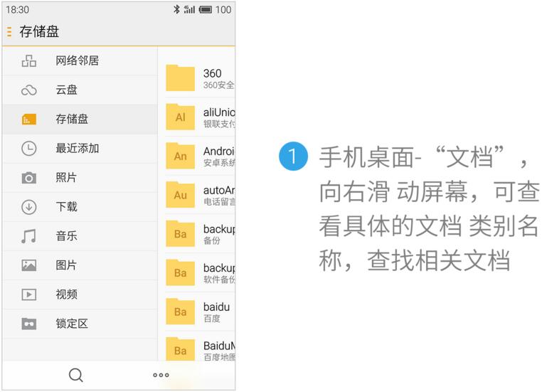Select 音乐 menu entry
The image size is (542, 392).
pyautogui.click(x=80, y=236)
